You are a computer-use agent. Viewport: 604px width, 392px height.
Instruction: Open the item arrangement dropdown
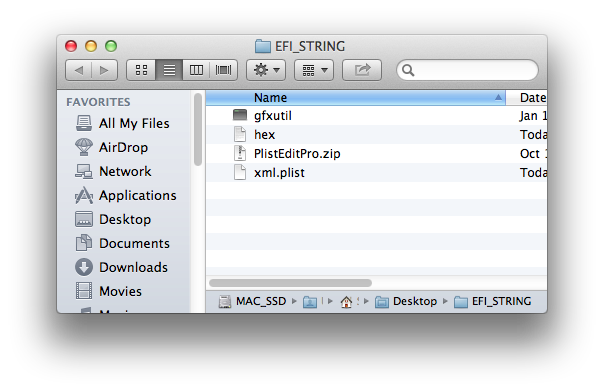(314, 70)
